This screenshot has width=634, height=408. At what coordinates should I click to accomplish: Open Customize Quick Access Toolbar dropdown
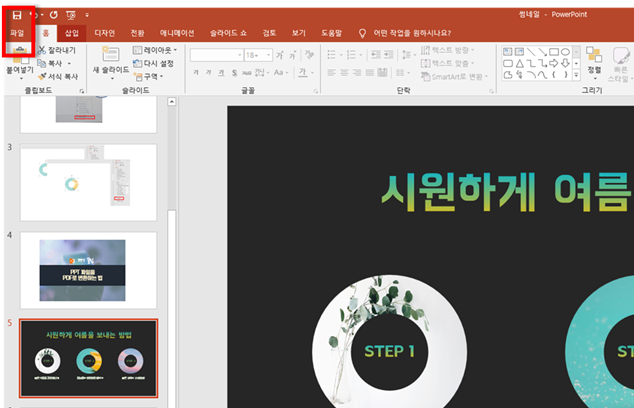click(x=87, y=15)
